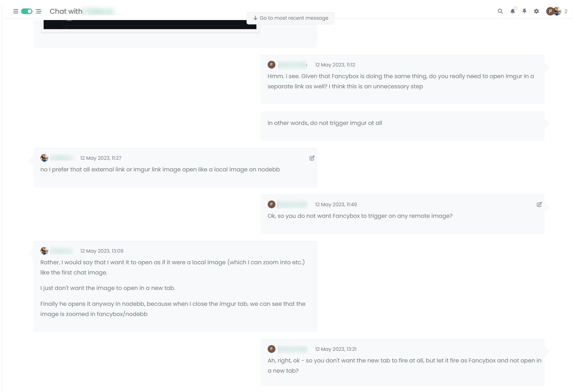The height and width of the screenshot is (392, 573).
Task: Edit the 11:27 message
Action: point(312,158)
